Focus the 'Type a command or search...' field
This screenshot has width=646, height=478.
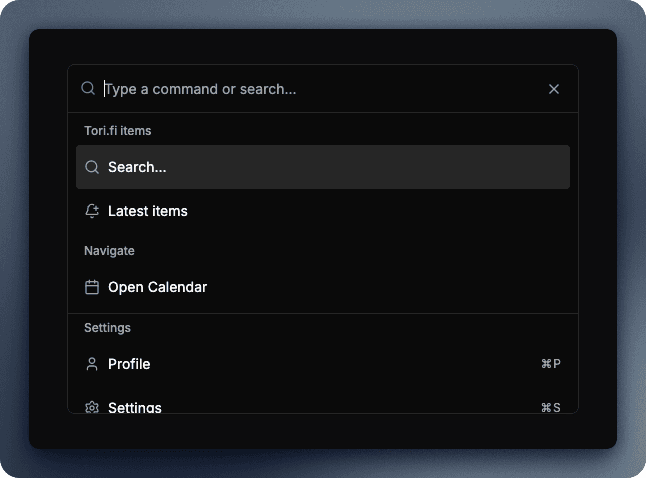pos(320,89)
